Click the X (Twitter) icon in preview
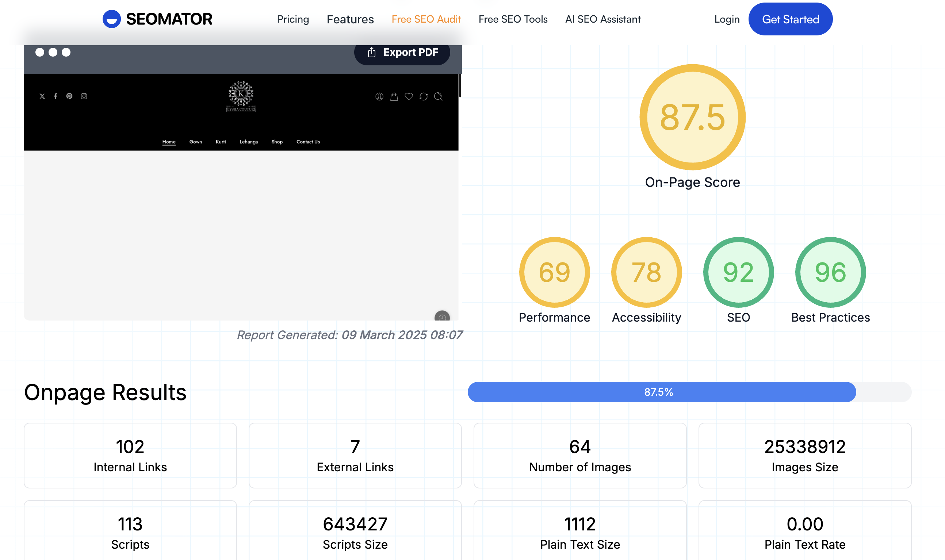The image size is (945, 560). (42, 96)
